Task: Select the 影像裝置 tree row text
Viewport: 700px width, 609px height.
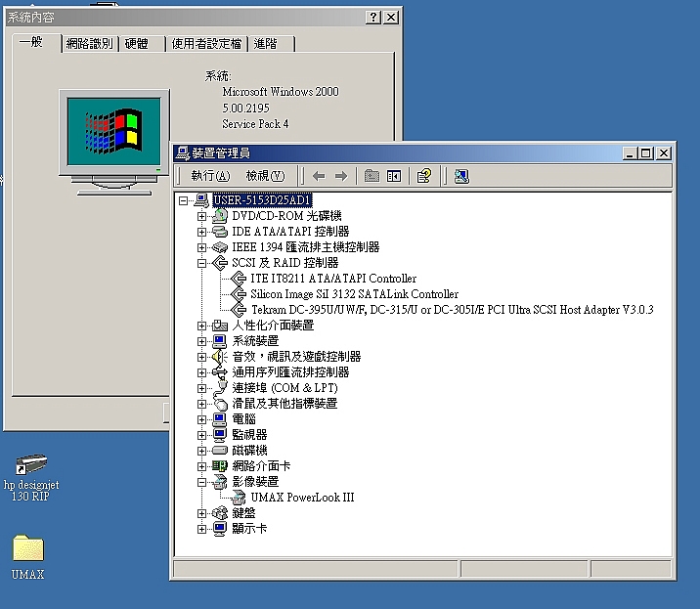Action: 255,482
